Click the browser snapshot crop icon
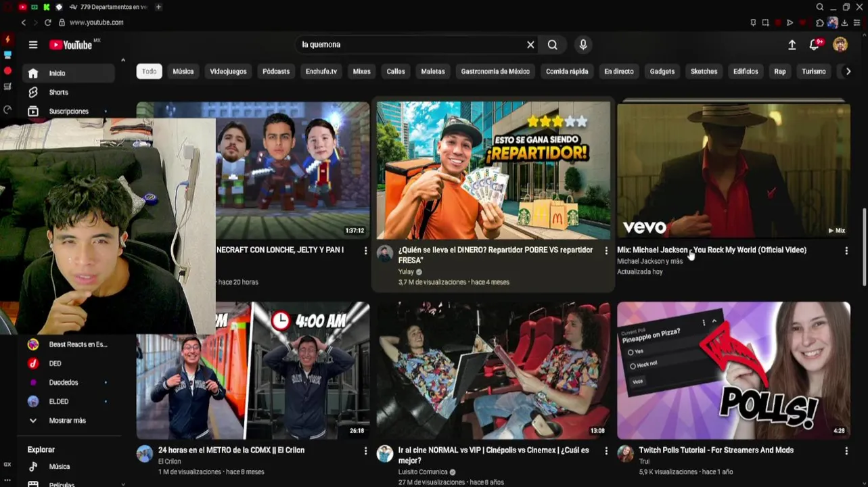868x487 pixels. [765, 22]
